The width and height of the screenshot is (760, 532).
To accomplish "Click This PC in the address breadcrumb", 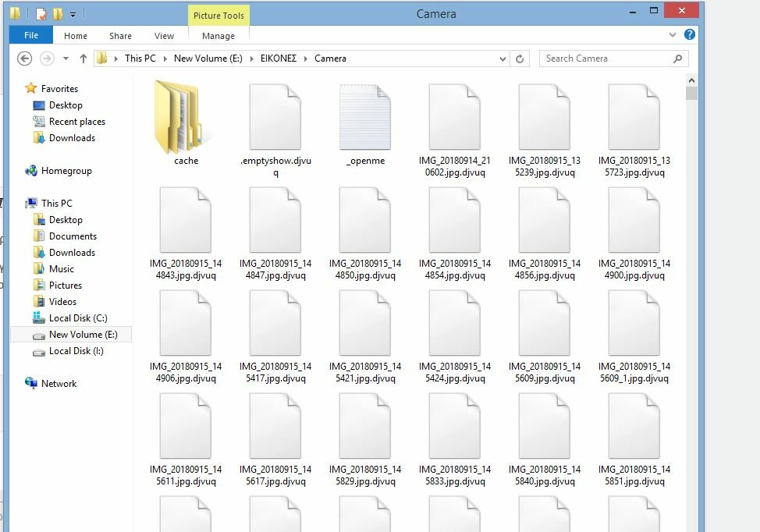I will [x=140, y=59].
